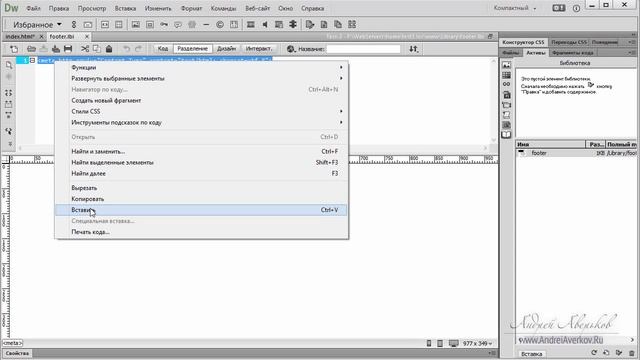Select mobile size icon in status bar
The height and width of the screenshot is (360, 640).
point(429,343)
